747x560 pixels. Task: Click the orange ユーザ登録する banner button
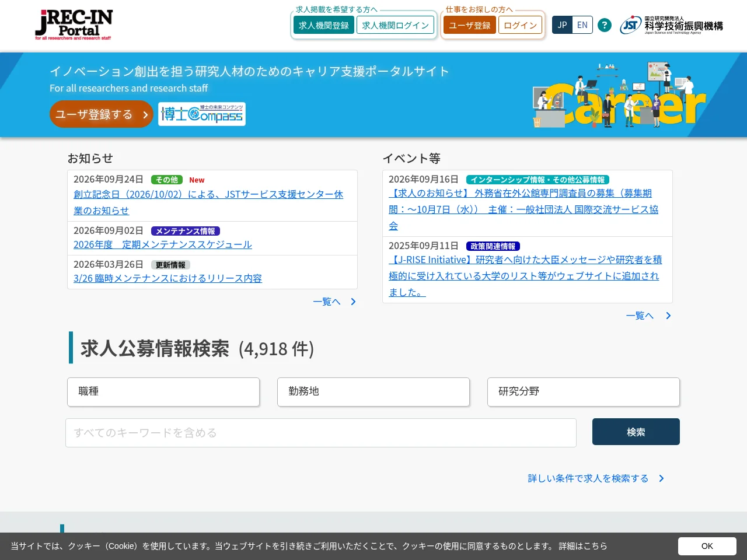102,114
